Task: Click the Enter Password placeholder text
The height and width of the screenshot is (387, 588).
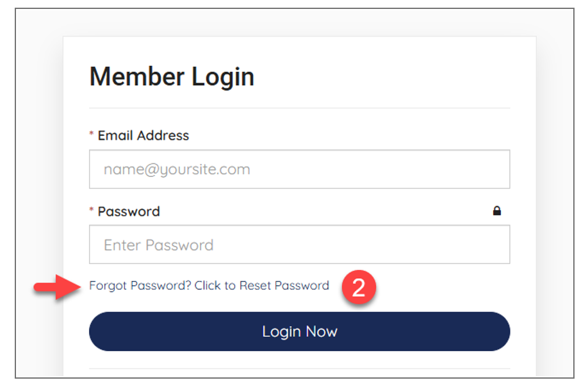Action: (x=159, y=245)
